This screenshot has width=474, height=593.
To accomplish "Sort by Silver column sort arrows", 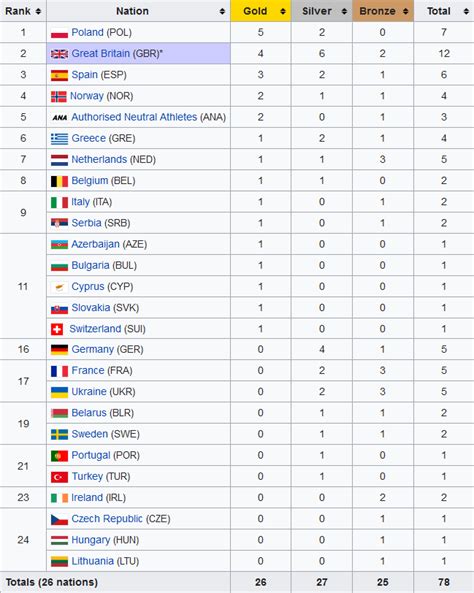I will pyautogui.click(x=344, y=12).
